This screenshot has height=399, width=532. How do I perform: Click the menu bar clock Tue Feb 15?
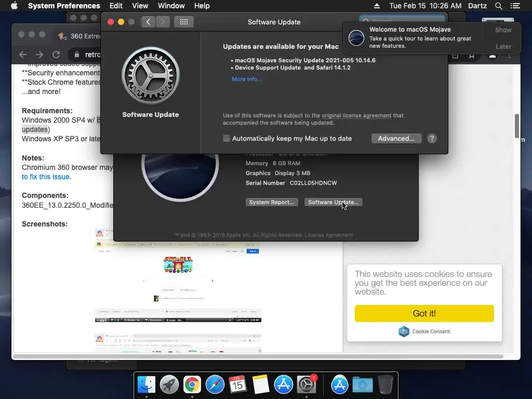tap(425, 6)
